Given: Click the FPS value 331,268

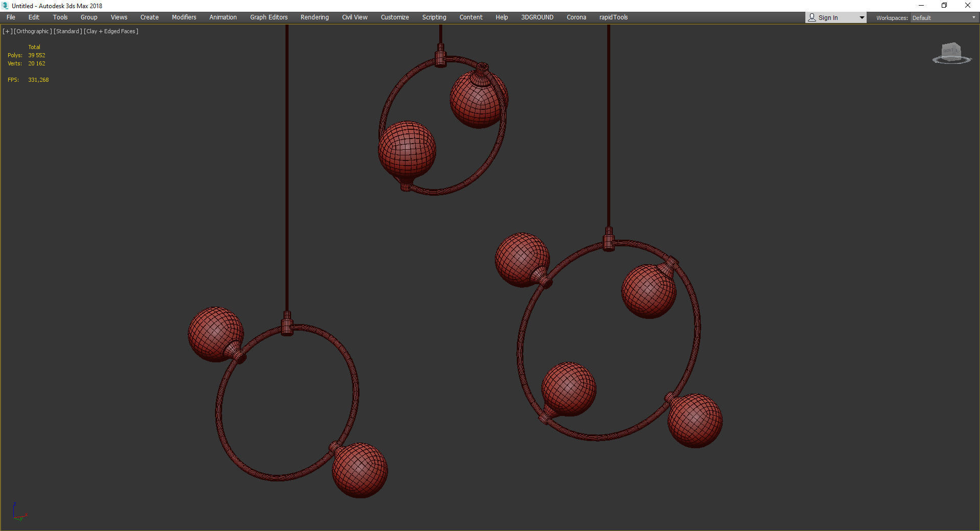Looking at the screenshot, I should click(x=38, y=80).
